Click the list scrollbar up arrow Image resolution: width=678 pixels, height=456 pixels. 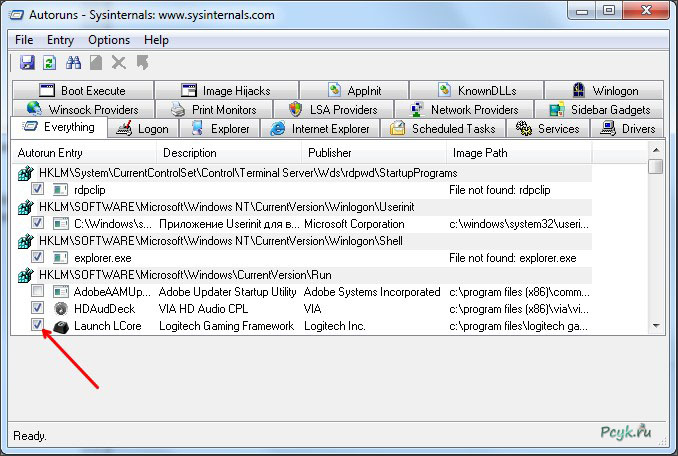656,150
